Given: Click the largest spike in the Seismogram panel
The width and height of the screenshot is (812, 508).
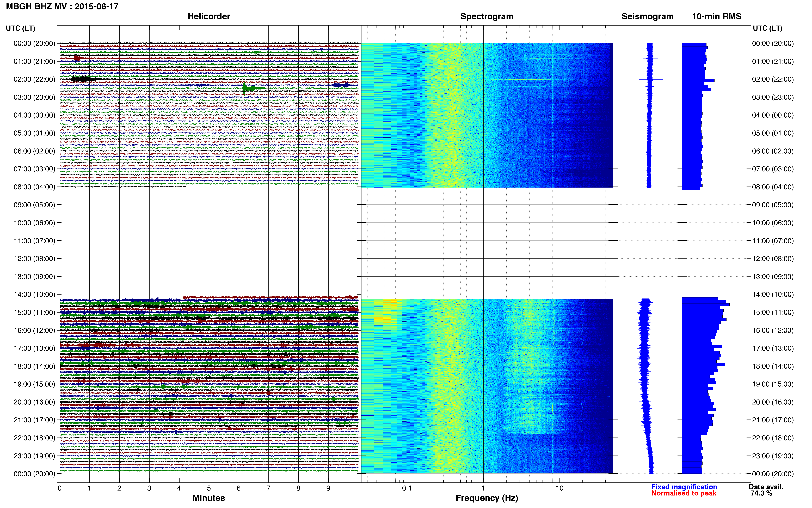Looking at the screenshot, I should click(648, 90).
